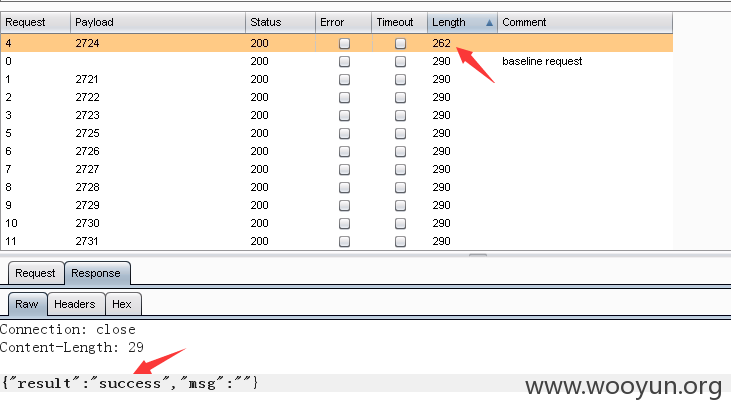
Task: Click the JSON result success response body
Action: pos(130,383)
